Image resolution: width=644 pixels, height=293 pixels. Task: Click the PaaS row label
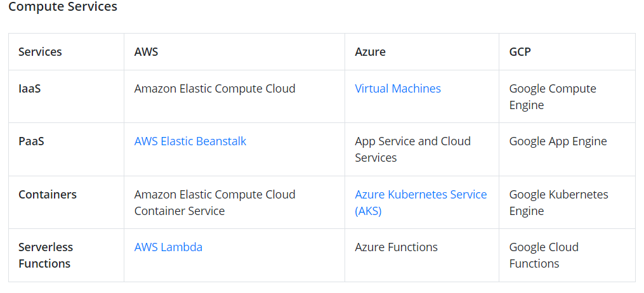(x=31, y=141)
